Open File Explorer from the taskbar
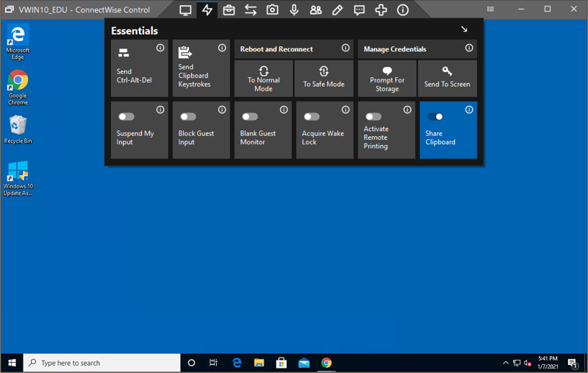588x373 pixels. [259, 363]
